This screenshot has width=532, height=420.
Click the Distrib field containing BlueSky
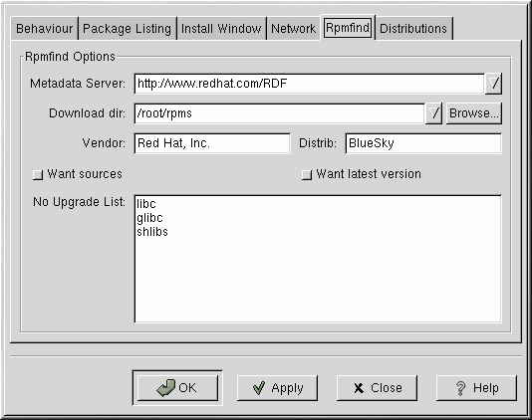tap(423, 143)
